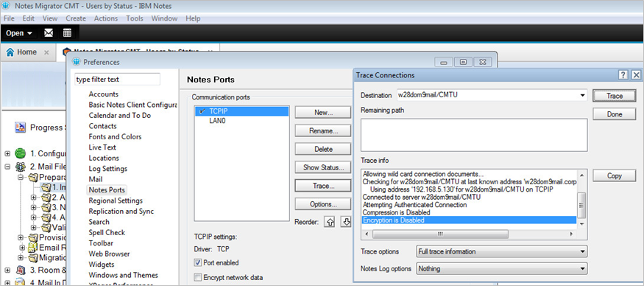
Task: Enable Encrypt network data checkbox
Action: (198, 277)
